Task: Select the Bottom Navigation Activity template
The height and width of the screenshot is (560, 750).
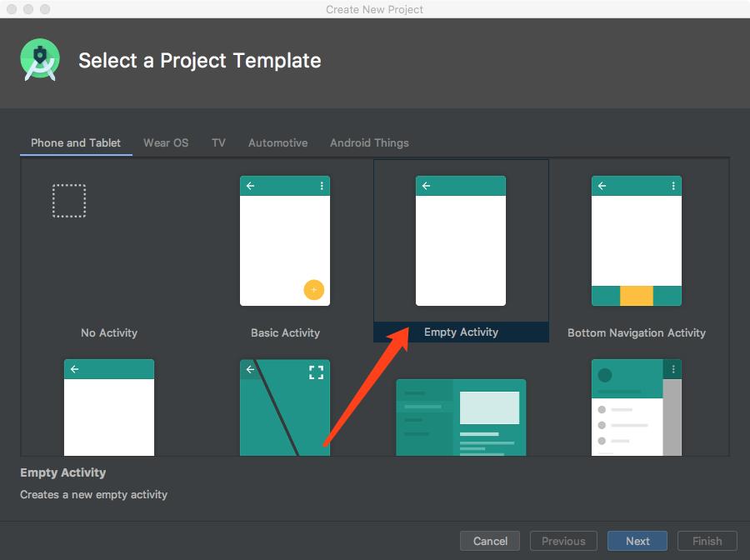Action: pos(636,242)
